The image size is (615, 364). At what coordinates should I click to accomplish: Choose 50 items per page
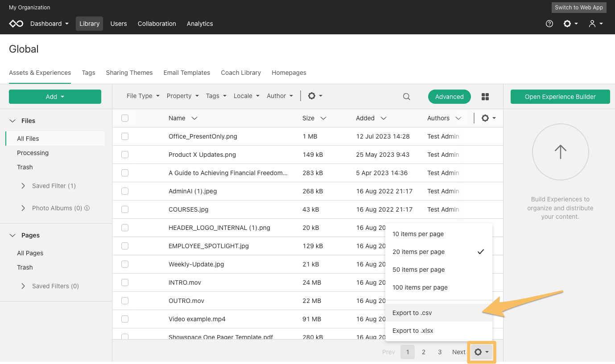(439, 270)
